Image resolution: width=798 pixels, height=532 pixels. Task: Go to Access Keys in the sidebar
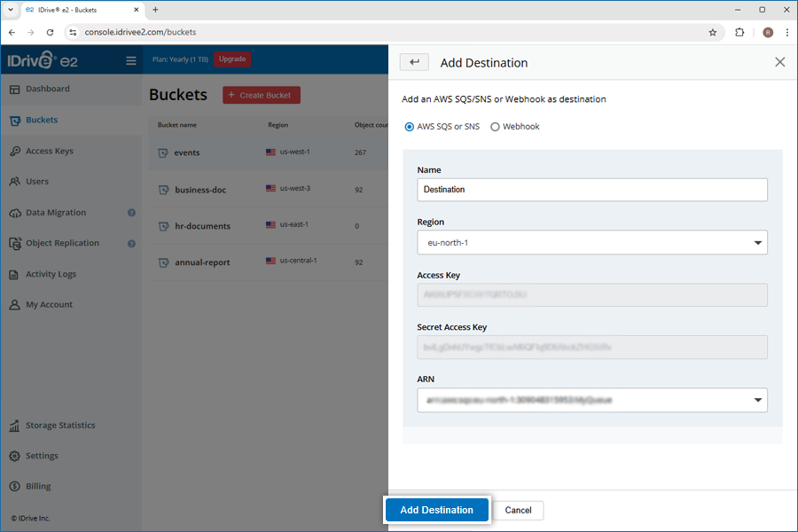[x=49, y=151]
